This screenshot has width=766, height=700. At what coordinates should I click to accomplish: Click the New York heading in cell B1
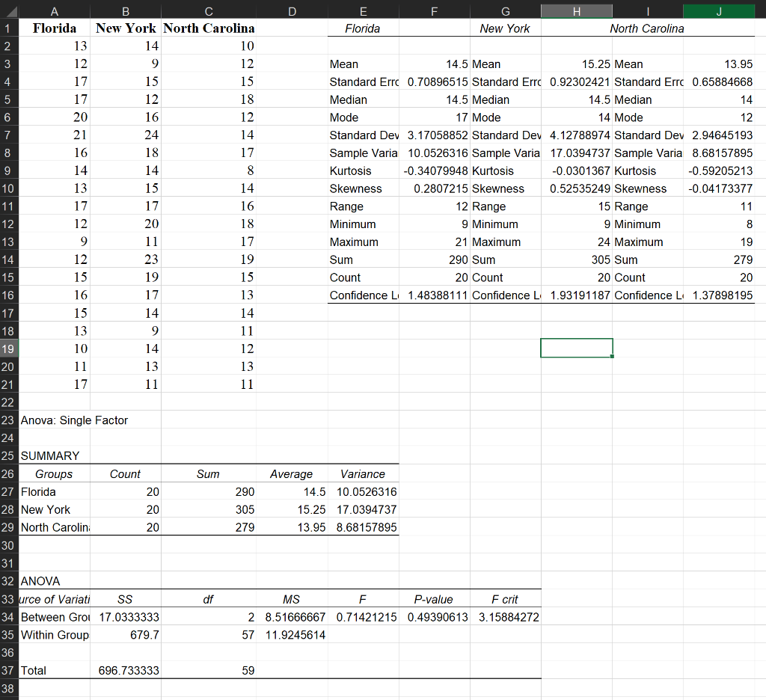(126, 28)
